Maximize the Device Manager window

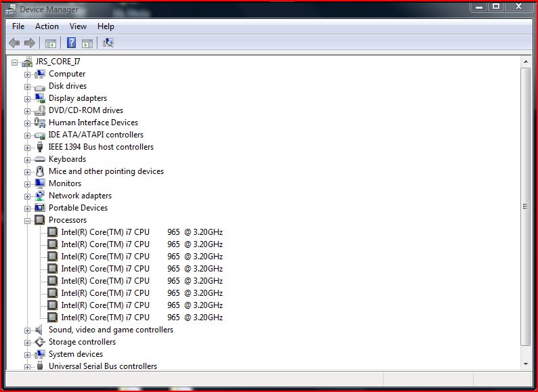496,7
